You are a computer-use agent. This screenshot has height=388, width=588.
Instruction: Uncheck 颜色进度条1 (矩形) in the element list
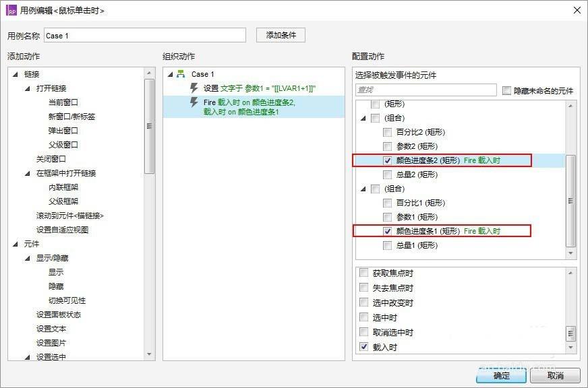tap(386, 231)
